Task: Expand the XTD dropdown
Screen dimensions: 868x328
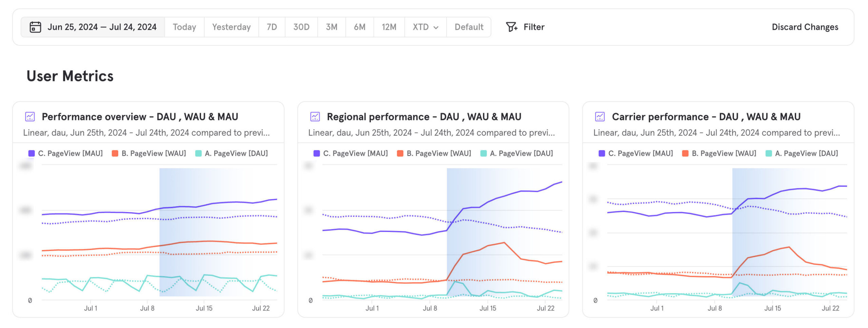Action: coord(425,27)
